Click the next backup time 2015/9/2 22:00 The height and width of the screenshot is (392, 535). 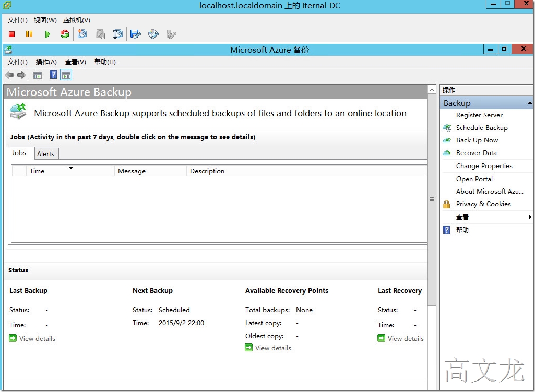coord(181,323)
